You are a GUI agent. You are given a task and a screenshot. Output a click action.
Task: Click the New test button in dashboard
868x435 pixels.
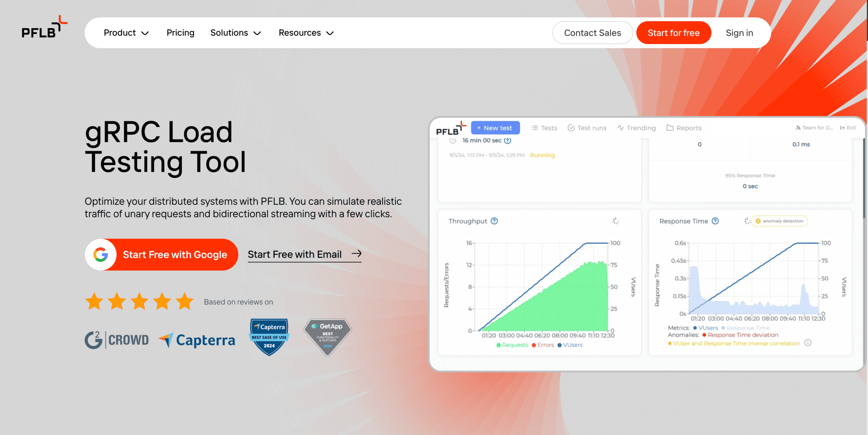495,128
